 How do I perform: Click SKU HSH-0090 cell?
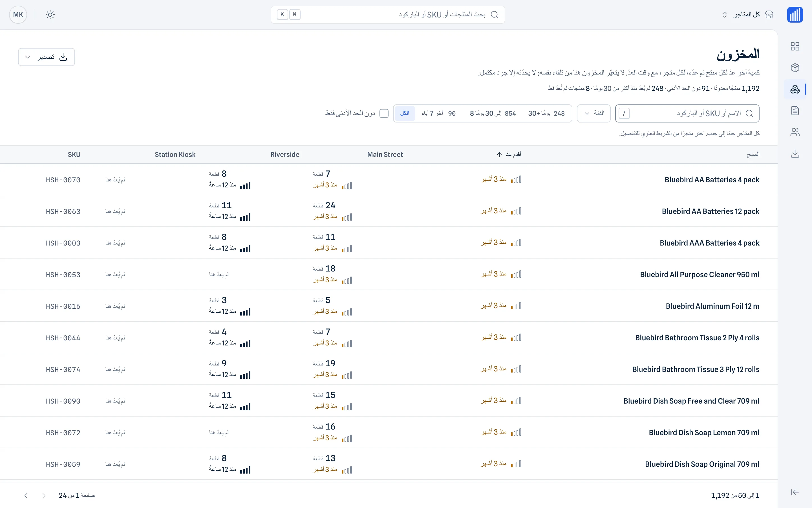[x=63, y=401]
